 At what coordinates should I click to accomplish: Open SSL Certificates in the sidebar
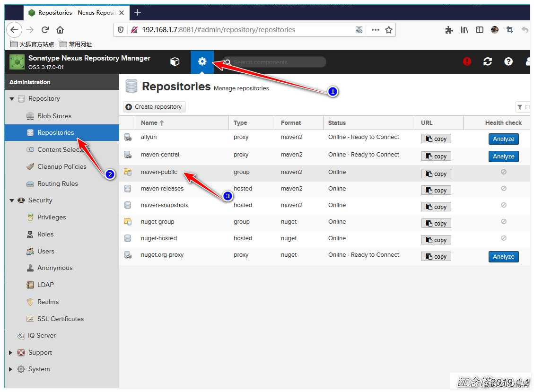[x=60, y=319]
